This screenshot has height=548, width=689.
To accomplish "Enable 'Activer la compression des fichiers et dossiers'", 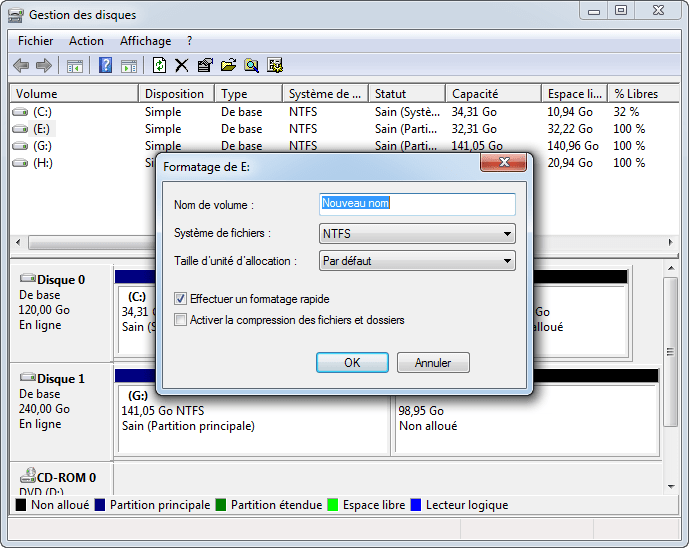I will click(180, 319).
